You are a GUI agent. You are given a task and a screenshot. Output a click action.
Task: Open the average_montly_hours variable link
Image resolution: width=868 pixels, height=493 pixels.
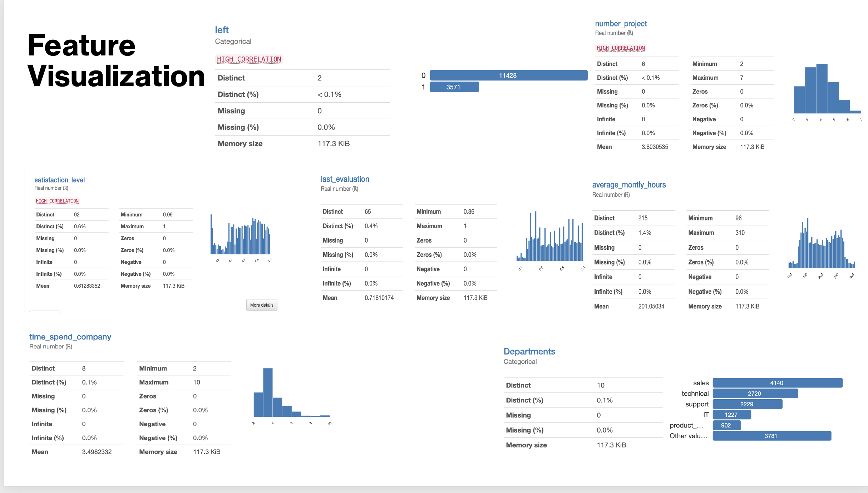629,185
